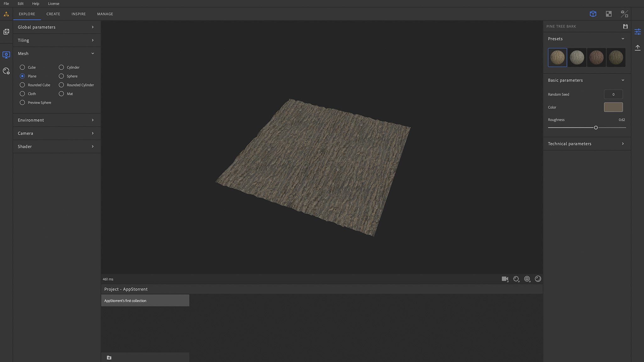Viewport: 644px width, 362px height.
Task: Choose Rounded Cylinder mesh radio button
Action: (61, 85)
